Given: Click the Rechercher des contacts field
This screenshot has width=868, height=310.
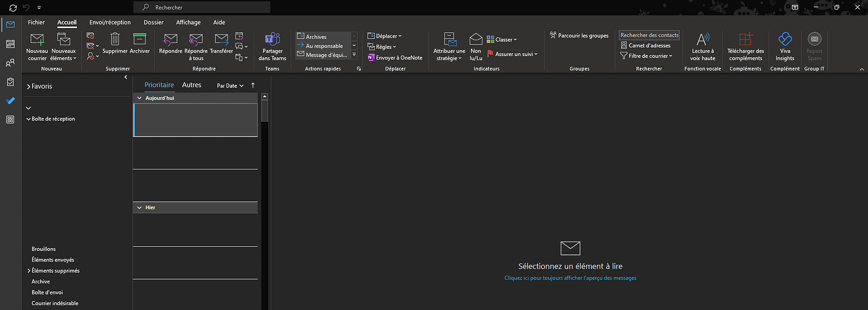Looking at the screenshot, I should coord(649,35).
